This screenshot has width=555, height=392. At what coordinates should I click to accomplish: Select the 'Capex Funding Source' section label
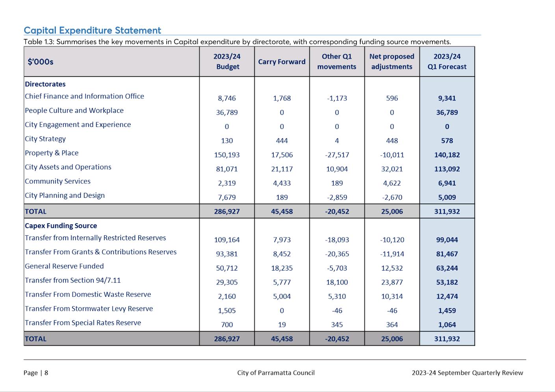[61, 226]
